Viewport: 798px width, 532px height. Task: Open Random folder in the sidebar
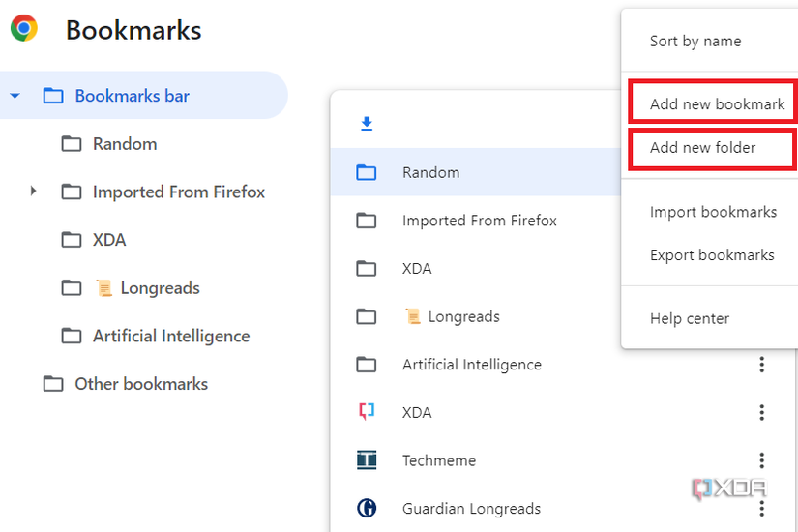[x=125, y=144]
